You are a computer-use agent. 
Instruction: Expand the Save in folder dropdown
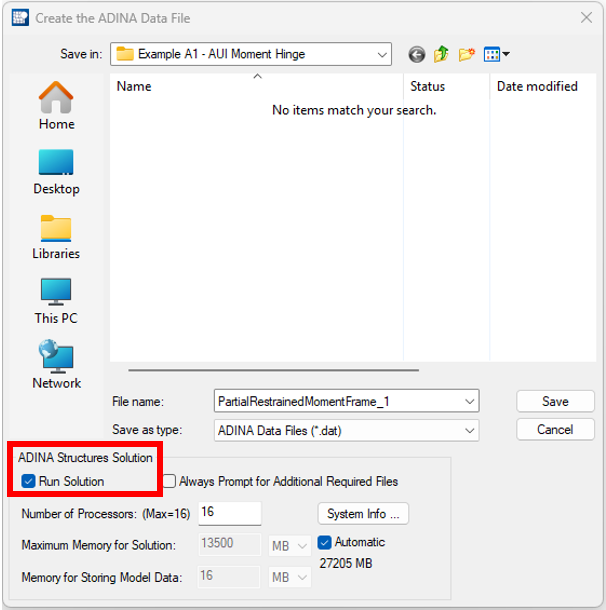click(x=382, y=54)
